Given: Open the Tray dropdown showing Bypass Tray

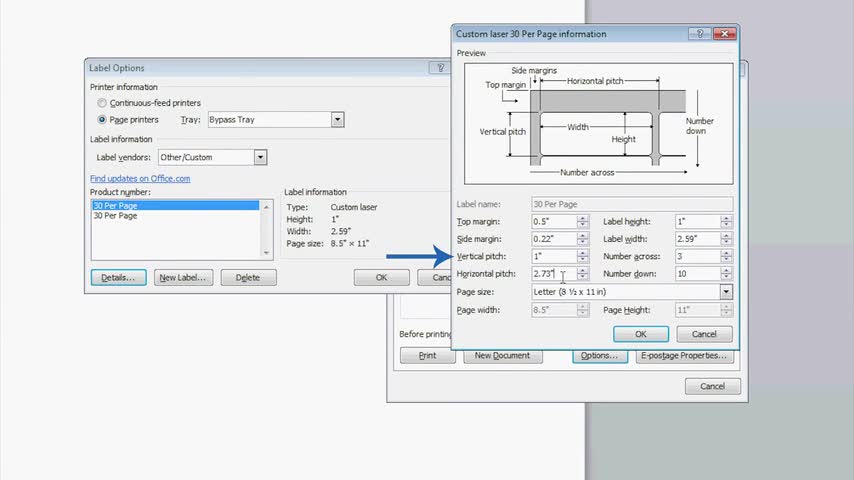Looking at the screenshot, I should pyautogui.click(x=337, y=120).
